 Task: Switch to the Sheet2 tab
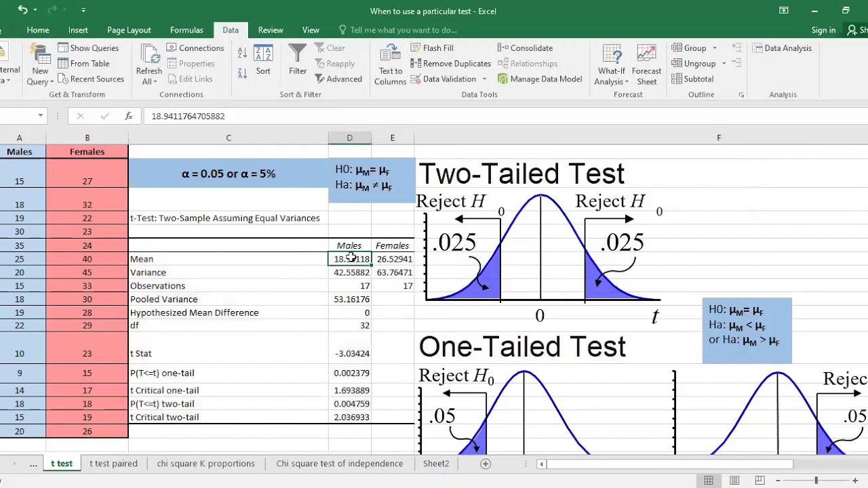pos(436,464)
